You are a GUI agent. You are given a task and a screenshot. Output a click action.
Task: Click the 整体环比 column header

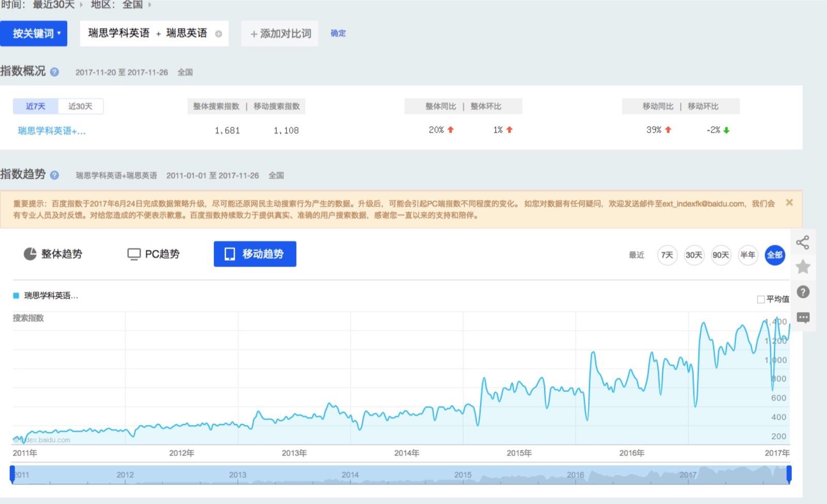tap(486, 106)
